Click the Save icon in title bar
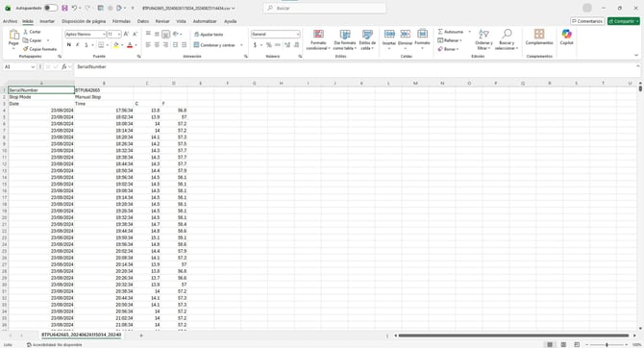 click(64, 8)
